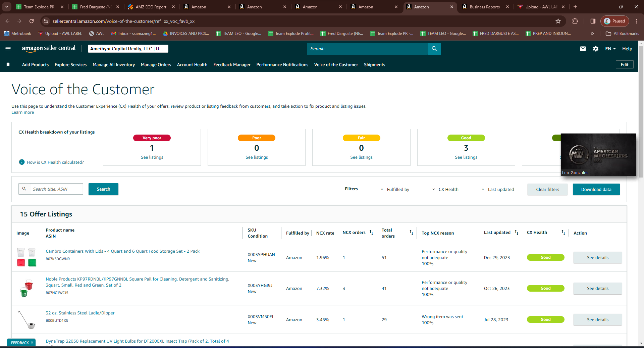Click the Search title, ASIN input field

56,189
